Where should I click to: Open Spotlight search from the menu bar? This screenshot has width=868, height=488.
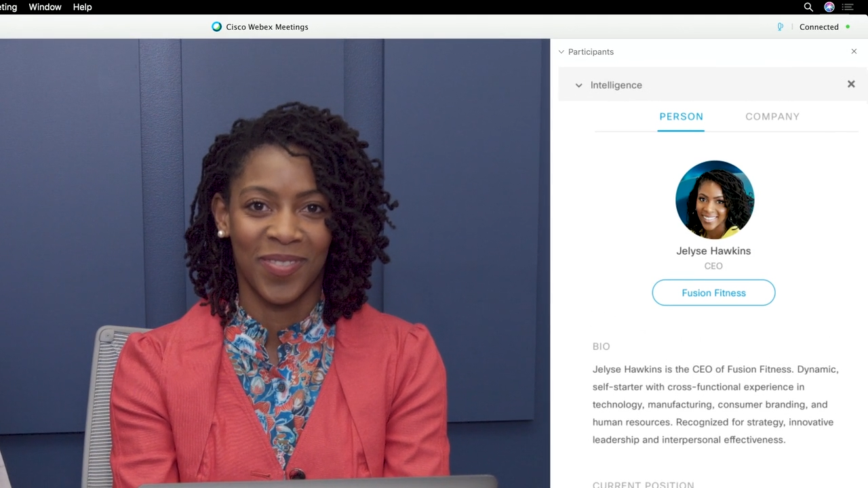click(x=808, y=7)
